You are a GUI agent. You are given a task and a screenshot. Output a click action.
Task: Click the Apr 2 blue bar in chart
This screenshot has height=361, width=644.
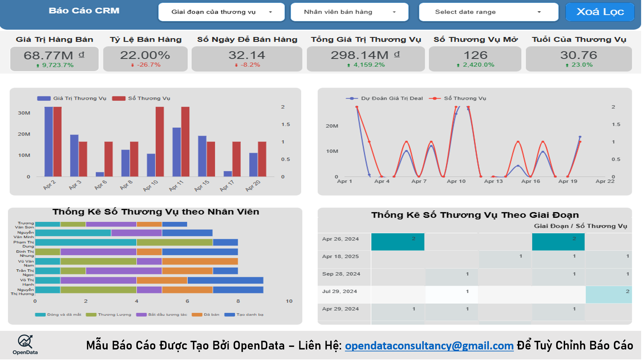pos(48,142)
